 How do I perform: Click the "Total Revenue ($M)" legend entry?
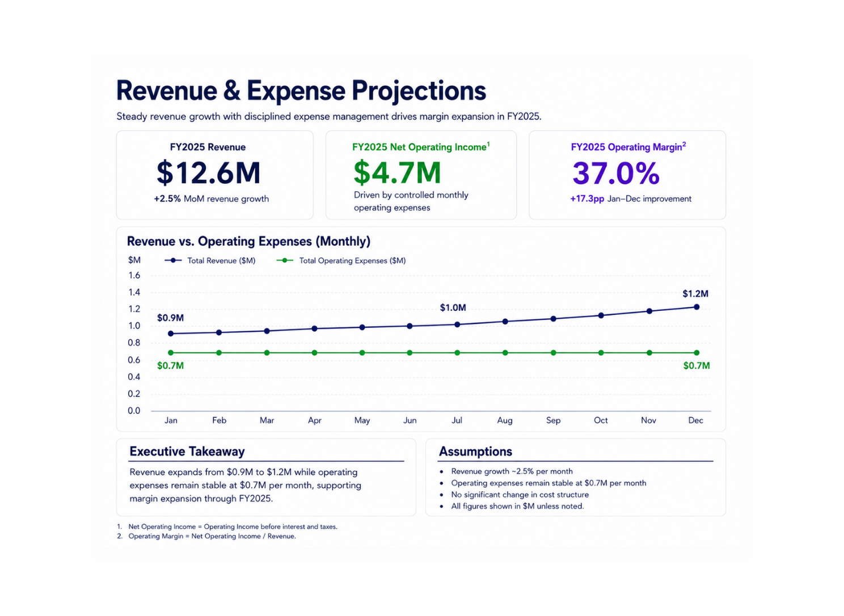(210, 260)
